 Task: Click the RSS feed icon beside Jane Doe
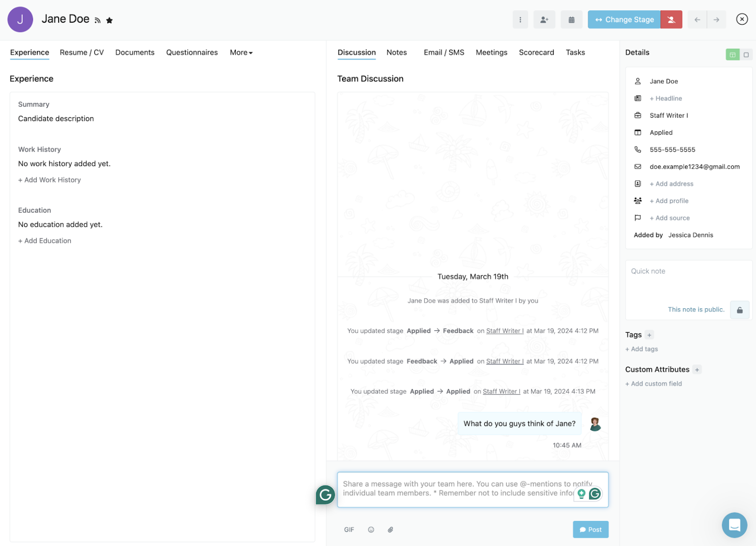pyautogui.click(x=97, y=20)
